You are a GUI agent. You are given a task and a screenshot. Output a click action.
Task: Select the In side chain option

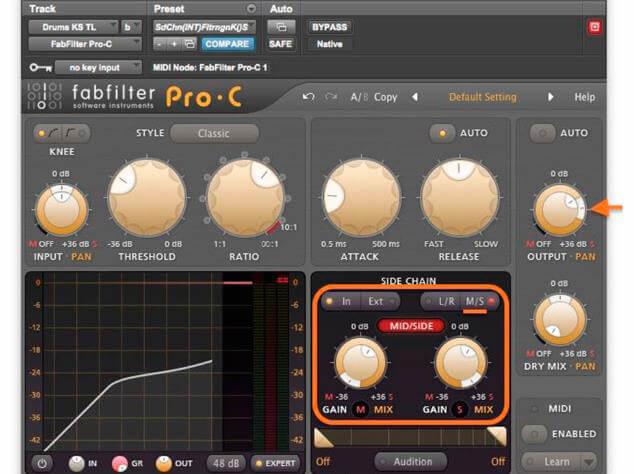click(x=342, y=301)
